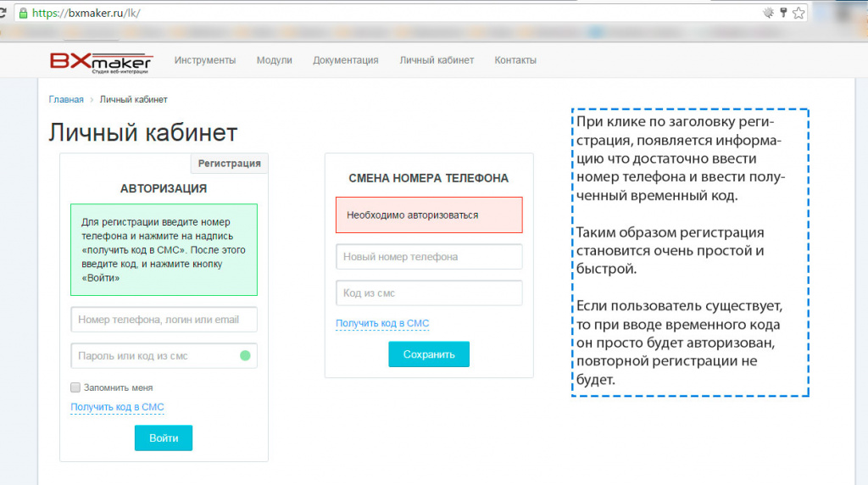Click the green dot in password field
Image resolution: width=868 pixels, height=485 pixels.
245,355
